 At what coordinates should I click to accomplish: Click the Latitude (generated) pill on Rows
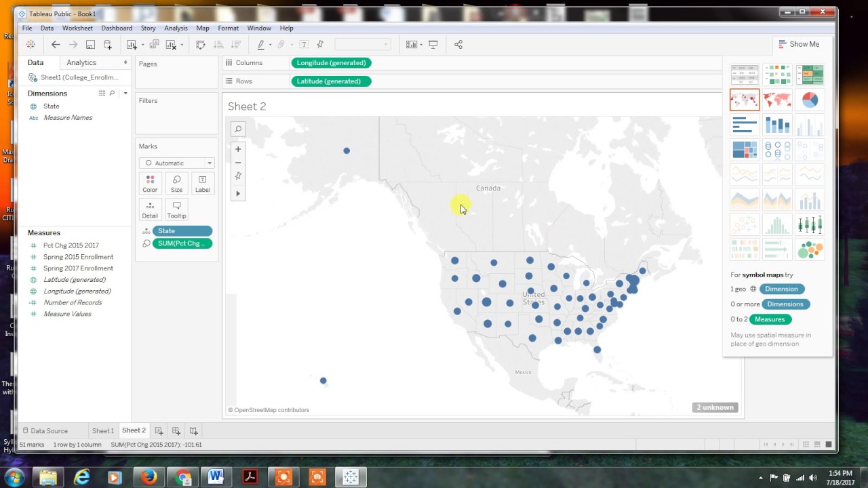[331, 81]
